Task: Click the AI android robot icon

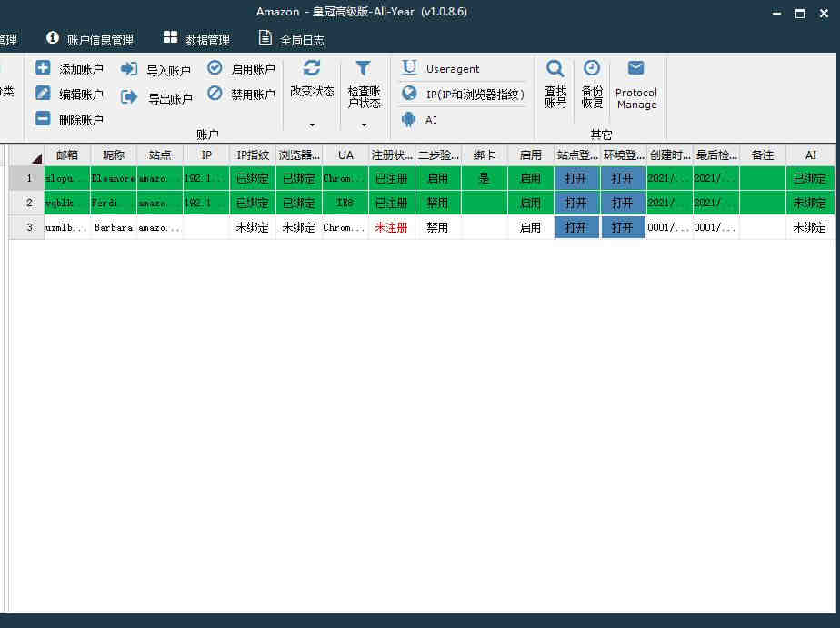Action: pos(409,119)
